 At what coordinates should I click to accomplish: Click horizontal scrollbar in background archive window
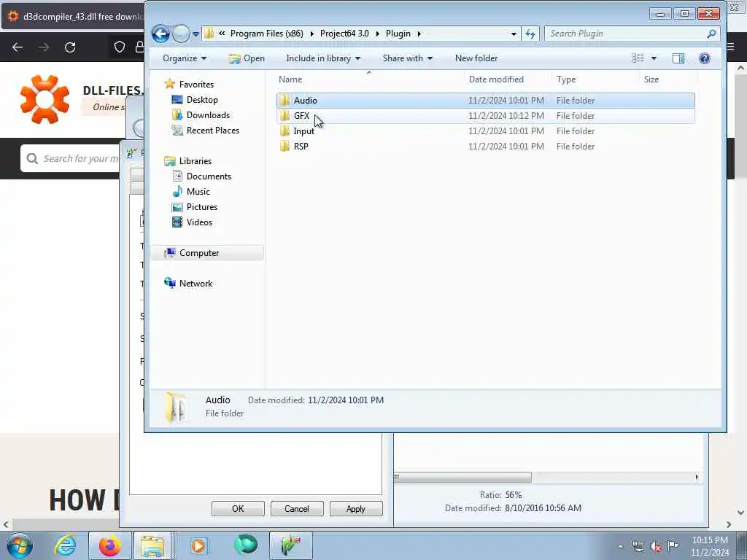(462, 477)
